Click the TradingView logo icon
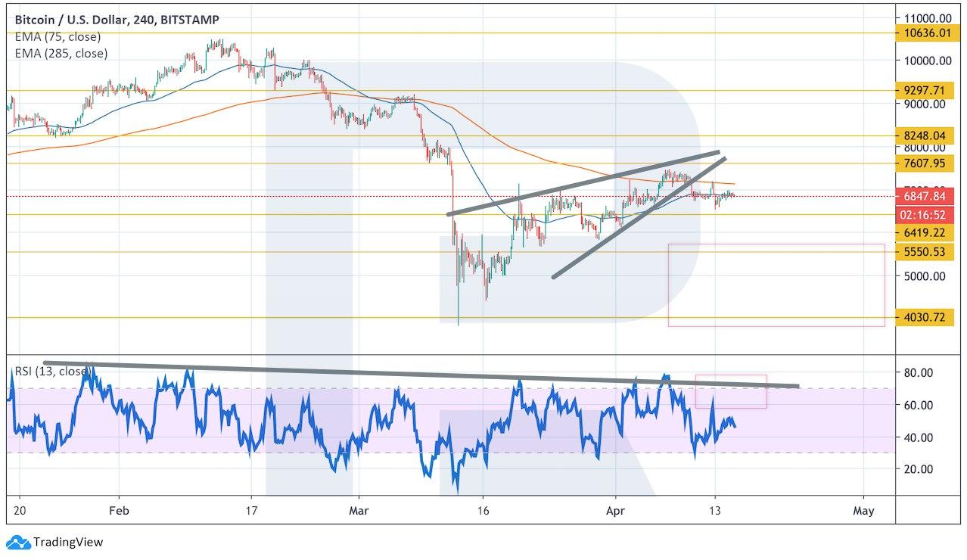Image resolution: width=967 pixels, height=560 pixels. [x=17, y=542]
